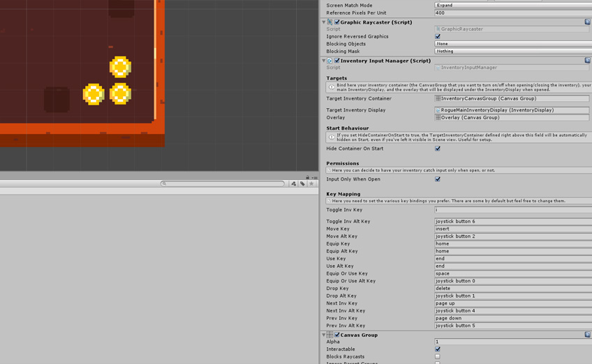Disable the Inventory Input Manager component checkbox
Viewport: 592px width, 364px height.
(336, 61)
